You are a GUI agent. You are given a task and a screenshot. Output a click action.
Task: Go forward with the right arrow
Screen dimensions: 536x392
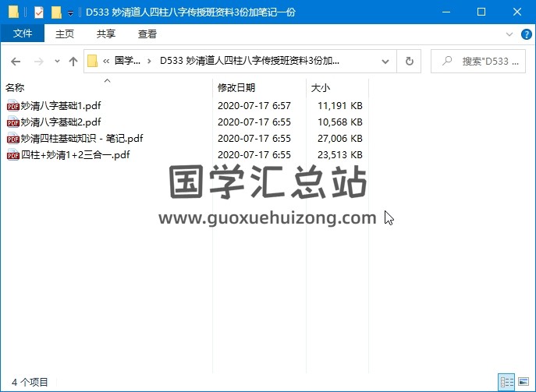pos(39,62)
